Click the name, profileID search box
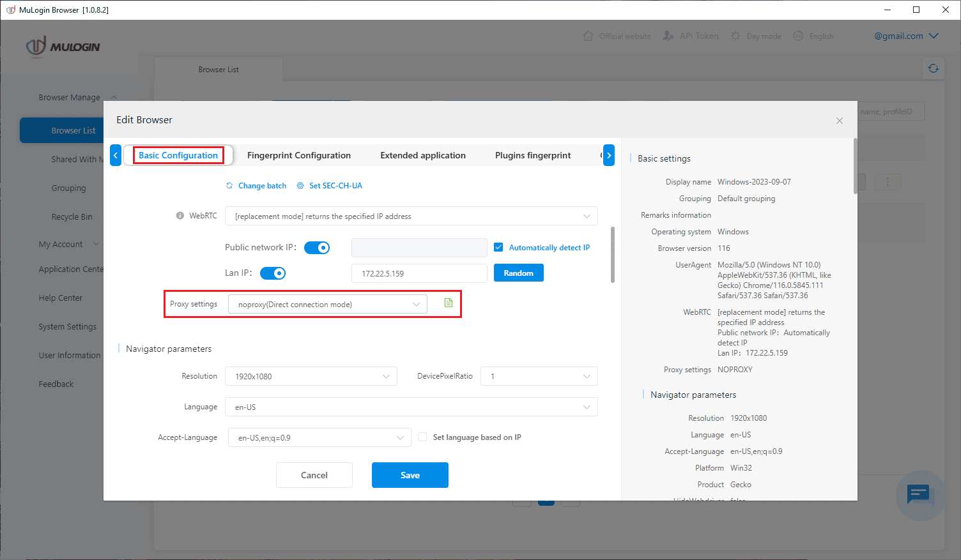 [x=890, y=112]
